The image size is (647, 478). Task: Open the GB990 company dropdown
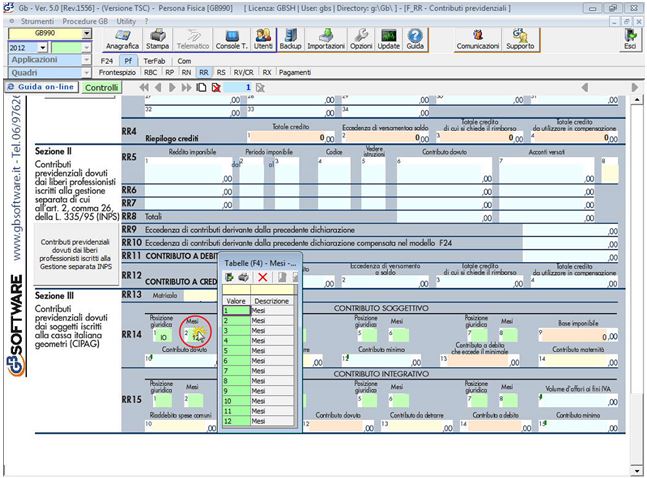[87, 34]
